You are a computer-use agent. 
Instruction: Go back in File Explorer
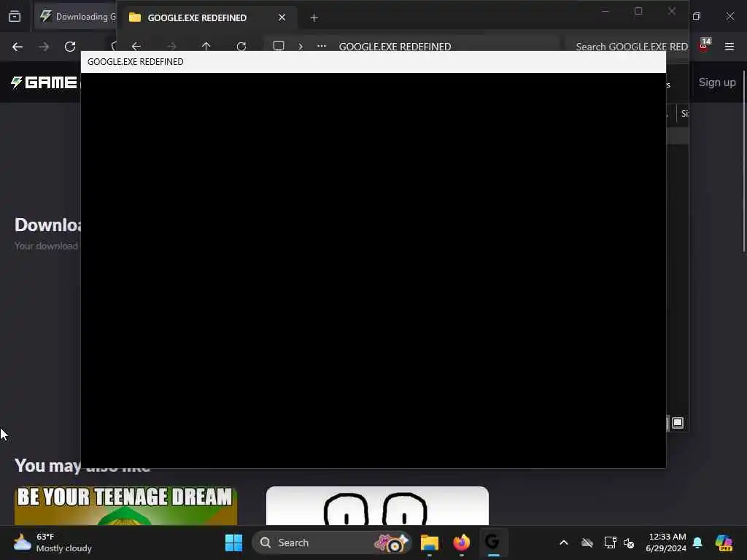136,46
